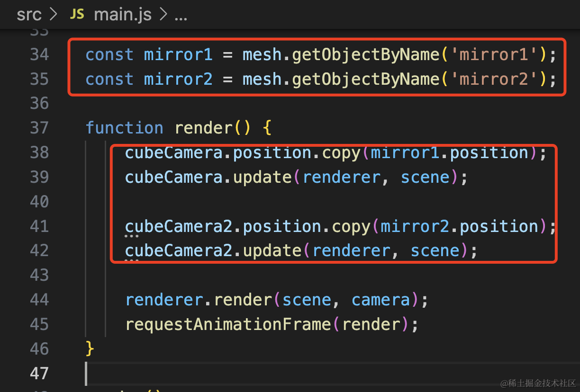The width and height of the screenshot is (580, 392).
Task: Click render function name on line 37
Action: tap(204, 128)
